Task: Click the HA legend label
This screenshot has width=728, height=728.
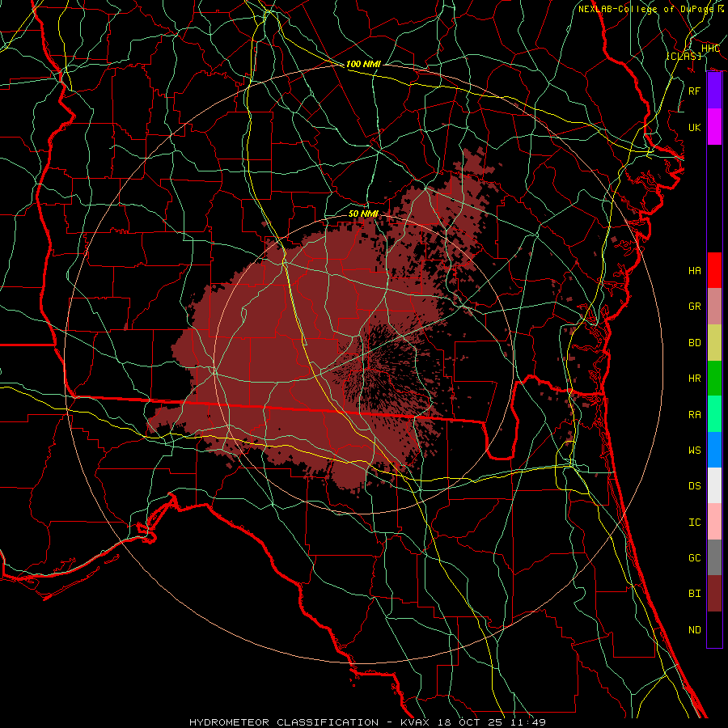Action: coord(695,270)
